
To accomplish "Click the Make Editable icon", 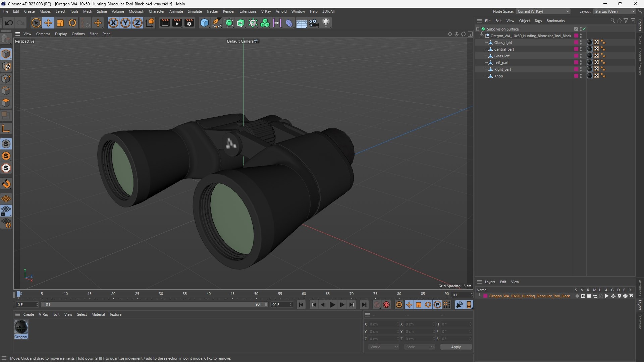I will [6, 39].
